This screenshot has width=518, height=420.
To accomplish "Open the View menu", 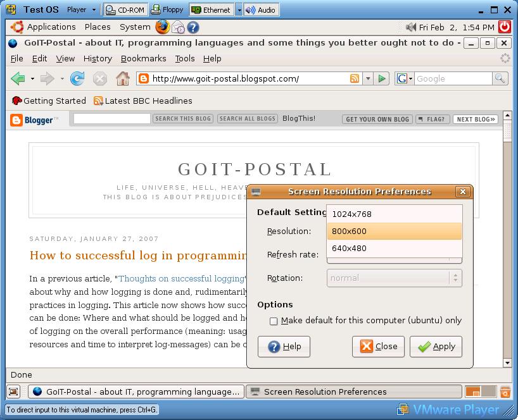I will (x=65, y=59).
